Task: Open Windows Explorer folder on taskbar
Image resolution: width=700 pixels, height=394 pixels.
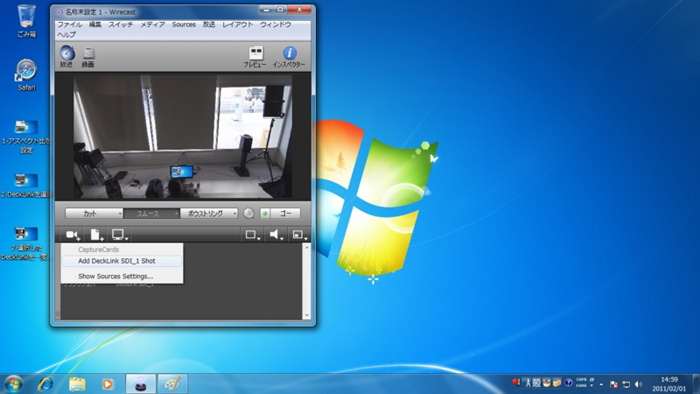Action: pos(77,384)
